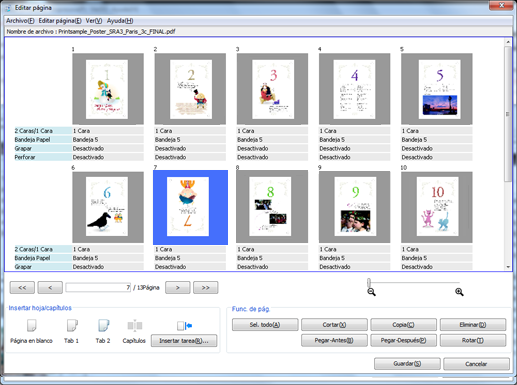Click Sel. todo button
The image size is (517, 385).
pyautogui.click(x=265, y=325)
